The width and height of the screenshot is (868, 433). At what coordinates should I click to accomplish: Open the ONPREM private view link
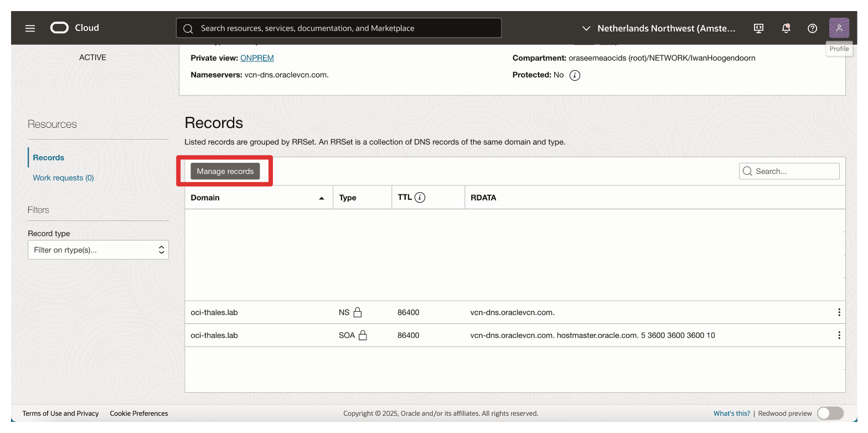pyautogui.click(x=257, y=58)
